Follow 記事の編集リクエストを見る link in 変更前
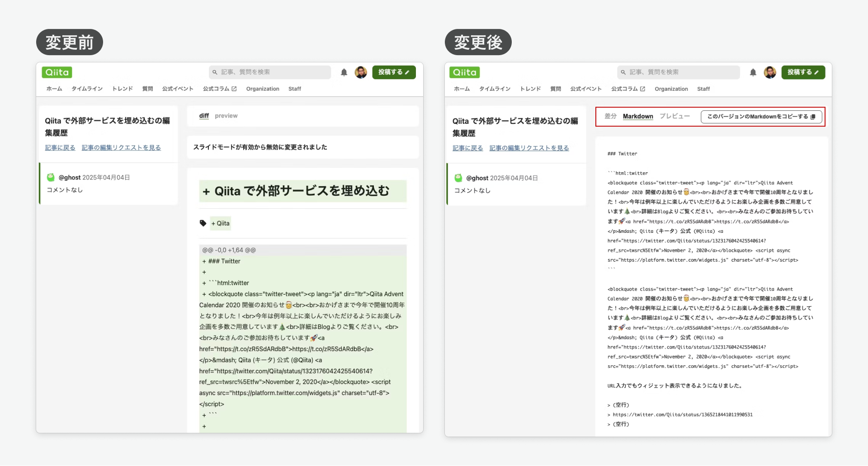Screen dimensions: 868x466 (121, 148)
